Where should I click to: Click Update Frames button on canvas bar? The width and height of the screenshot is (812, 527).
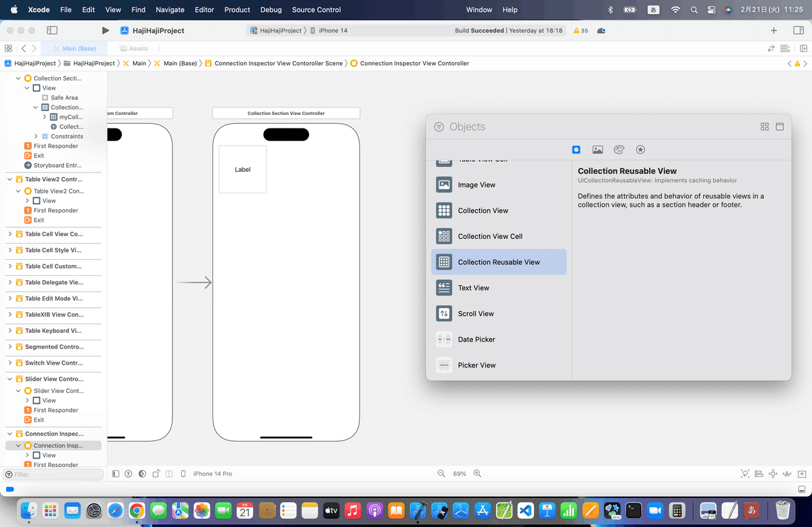pos(745,474)
